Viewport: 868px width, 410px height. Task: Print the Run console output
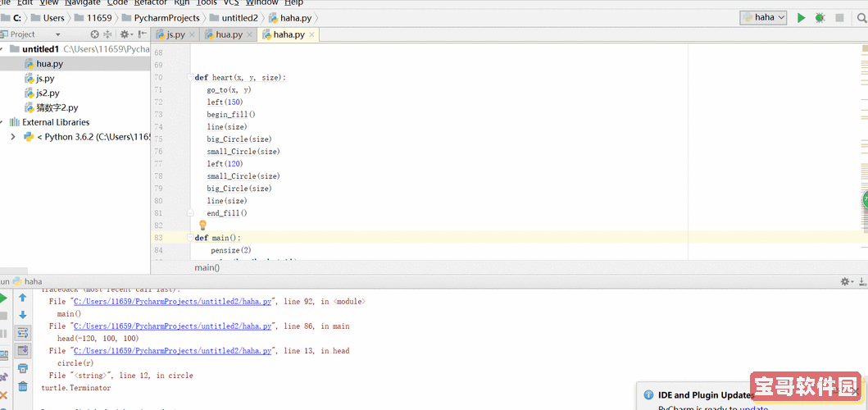[23, 368]
